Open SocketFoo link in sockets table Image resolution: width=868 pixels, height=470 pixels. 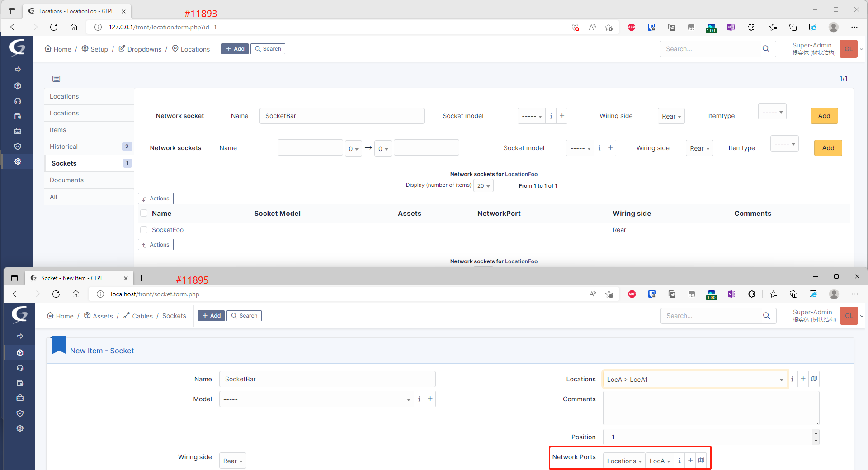(x=168, y=230)
